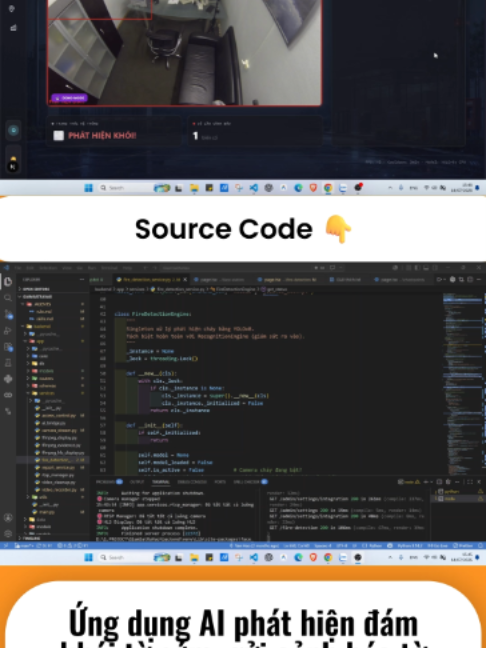
Task: Show hidden tray icons in taskbar under code editor
Action: 391,557
